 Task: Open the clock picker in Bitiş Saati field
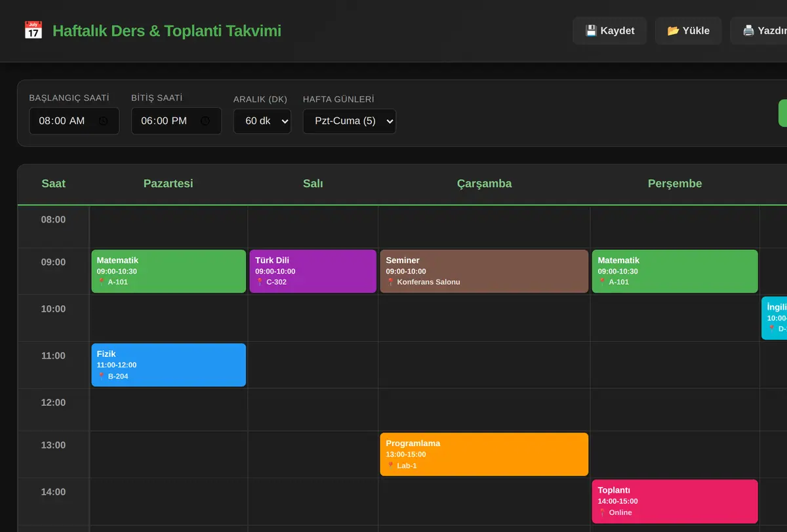pyautogui.click(x=205, y=121)
